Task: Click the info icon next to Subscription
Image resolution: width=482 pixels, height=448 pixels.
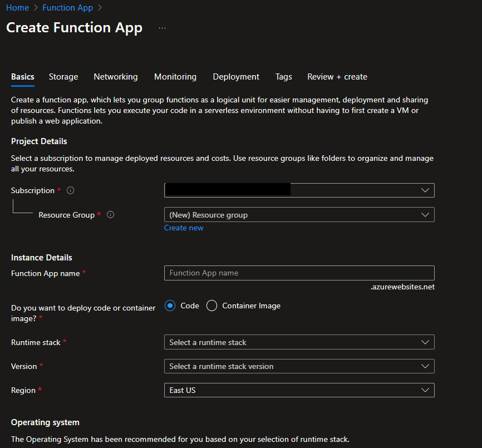Action: tap(70, 190)
